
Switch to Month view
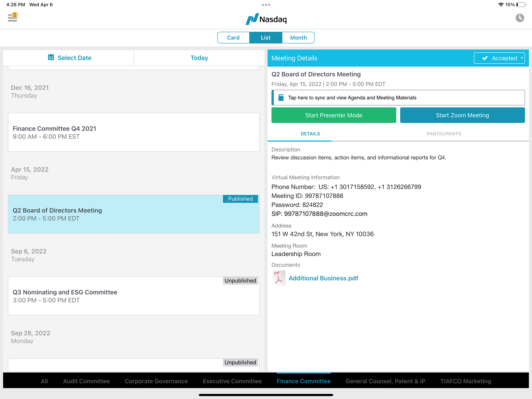pos(298,38)
